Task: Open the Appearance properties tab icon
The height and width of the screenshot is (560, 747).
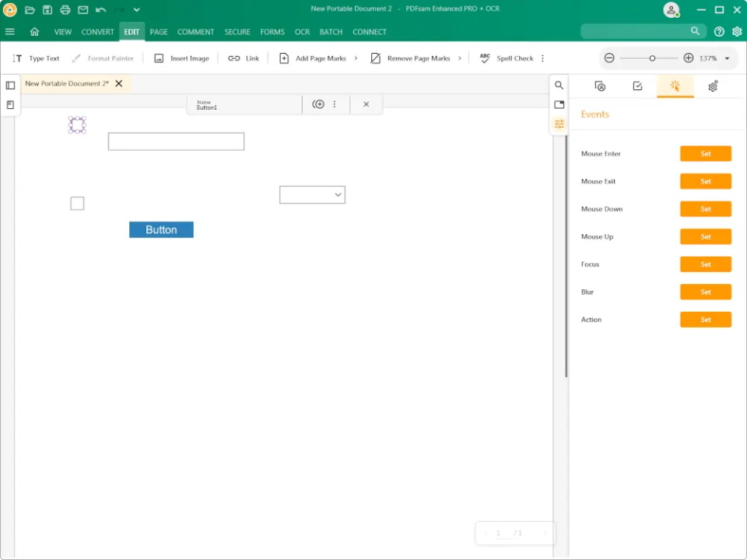Action: pyautogui.click(x=600, y=86)
